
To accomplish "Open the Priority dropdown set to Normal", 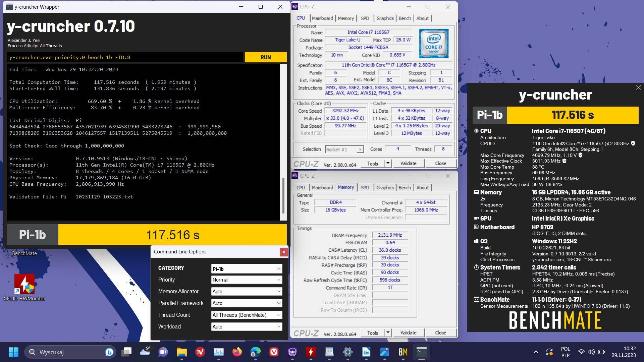I will 247,280.
